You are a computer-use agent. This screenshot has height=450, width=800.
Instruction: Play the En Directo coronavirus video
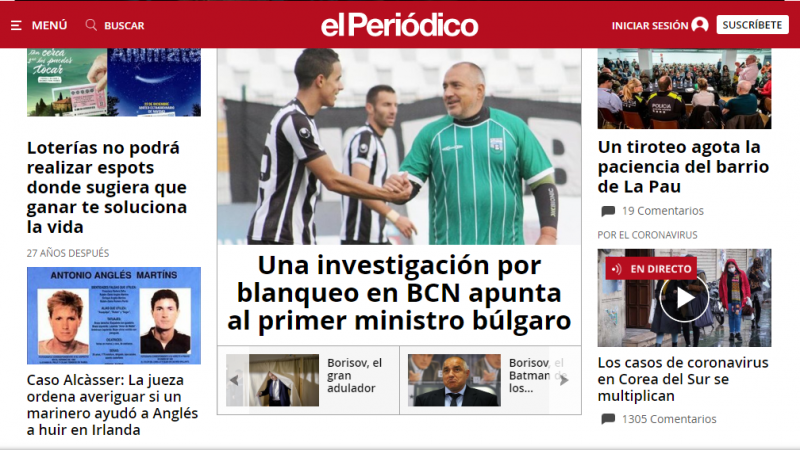[x=684, y=298]
